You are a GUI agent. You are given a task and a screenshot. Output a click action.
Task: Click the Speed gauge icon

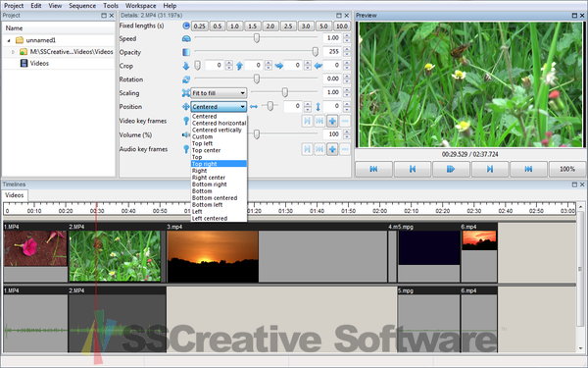(x=186, y=38)
